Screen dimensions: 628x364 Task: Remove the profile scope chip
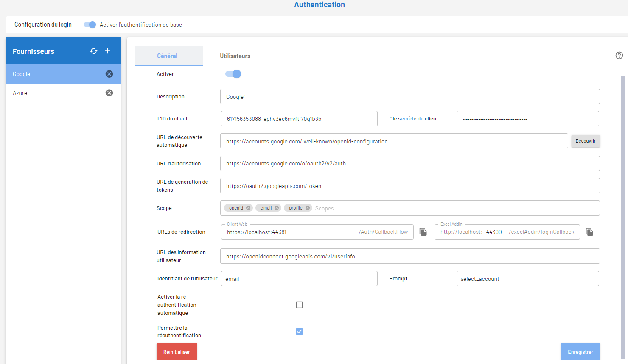(x=308, y=208)
